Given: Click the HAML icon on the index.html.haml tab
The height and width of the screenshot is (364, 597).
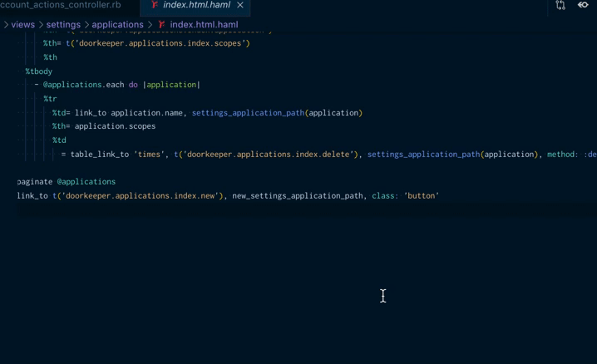Looking at the screenshot, I should click(x=154, y=5).
